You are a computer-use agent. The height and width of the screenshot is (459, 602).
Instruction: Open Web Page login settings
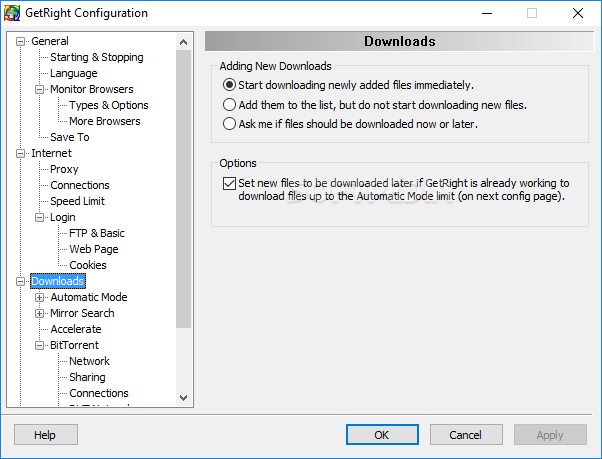94,249
